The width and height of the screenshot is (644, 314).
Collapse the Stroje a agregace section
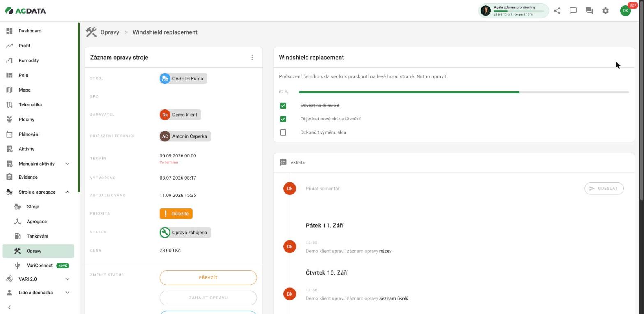point(67,192)
